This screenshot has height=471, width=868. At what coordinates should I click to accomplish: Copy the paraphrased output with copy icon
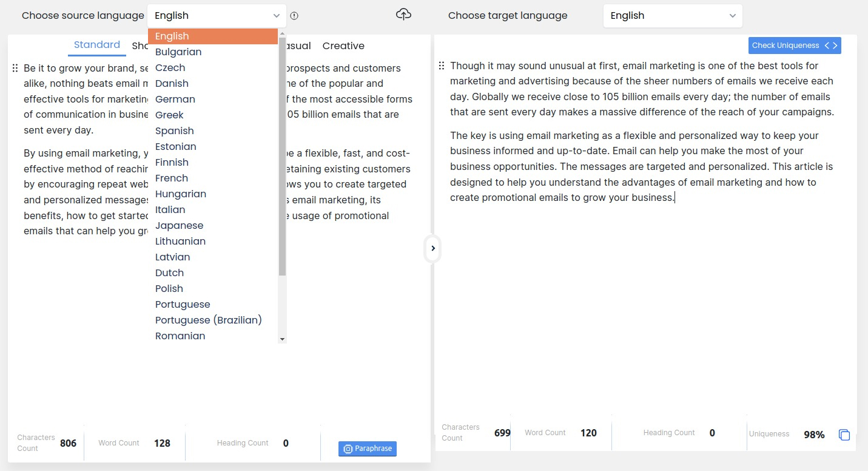844,435
